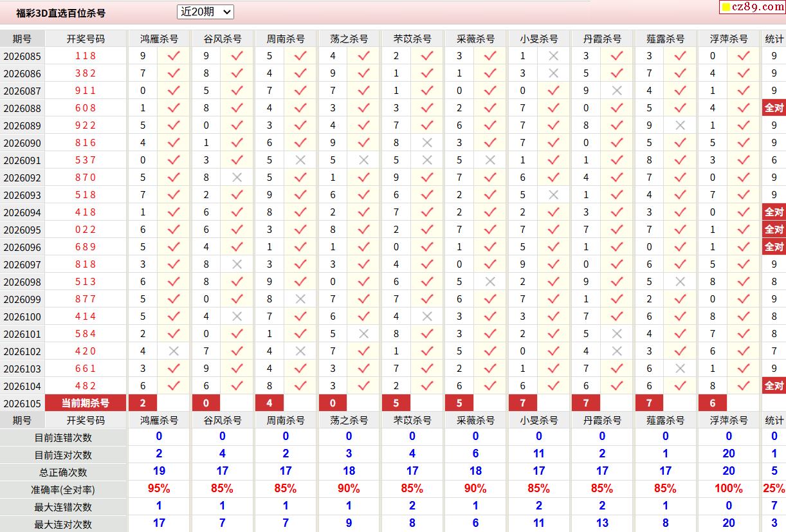Click the X mark for 芣苡杀号 in row 2026090
This screenshot has width=786, height=532.
(x=427, y=143)
